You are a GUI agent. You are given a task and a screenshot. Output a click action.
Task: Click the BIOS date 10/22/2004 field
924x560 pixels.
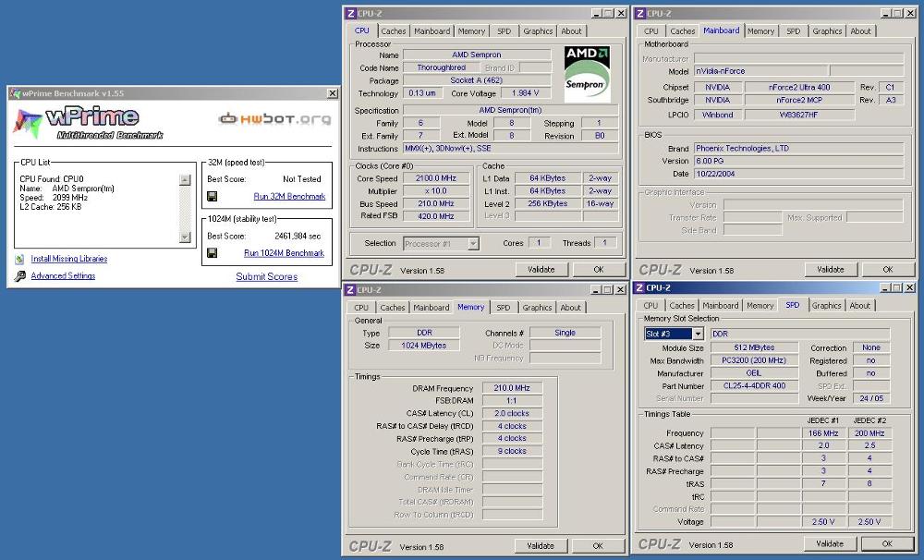(799, 174)
